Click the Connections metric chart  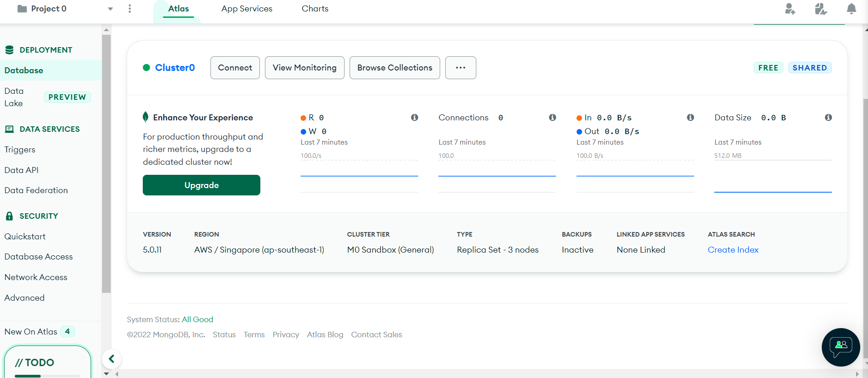497,176
